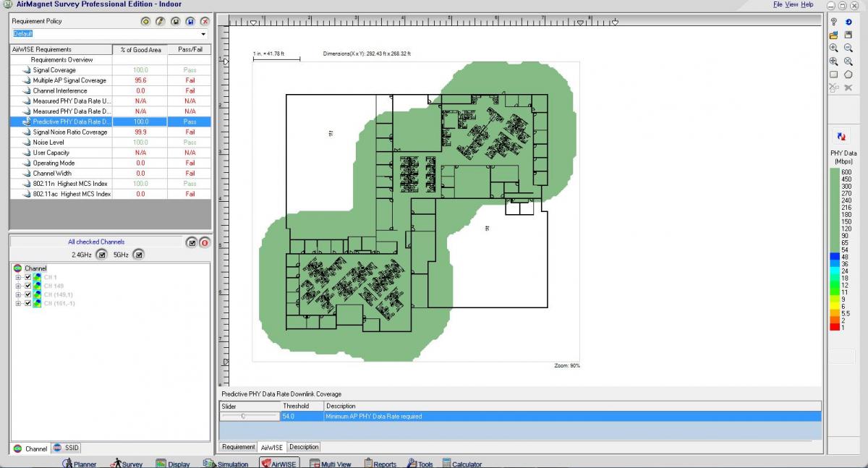The height and width of the screenshot is (468, 868).
Task: Toggle the 2.4GHz band checkbox
Action: tap(102, 255)
